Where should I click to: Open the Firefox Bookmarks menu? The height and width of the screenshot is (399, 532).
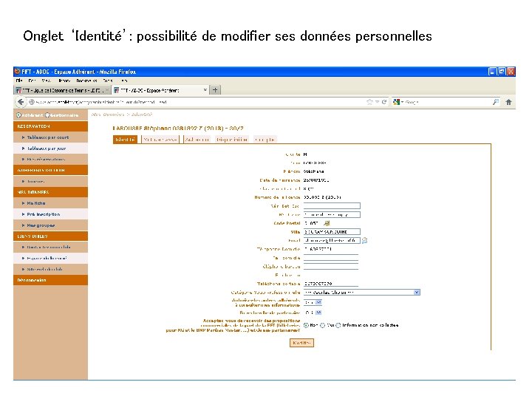coord(86,81)
